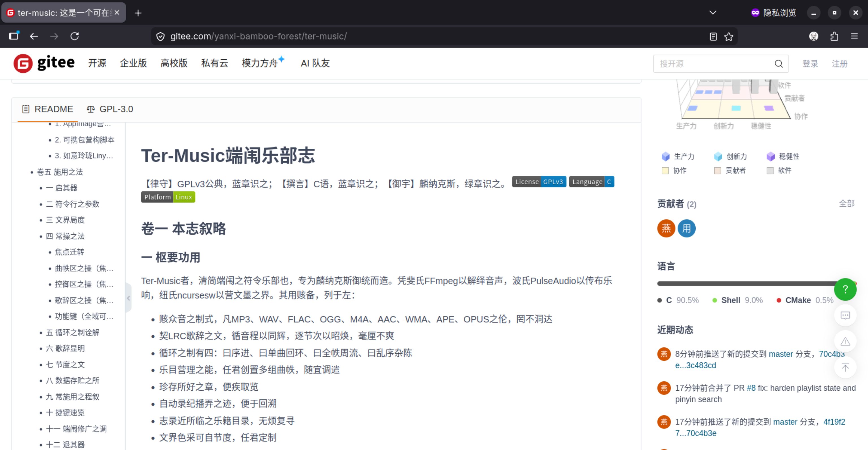Open the 企业版 navigation menu item

[x=133, y=63]
